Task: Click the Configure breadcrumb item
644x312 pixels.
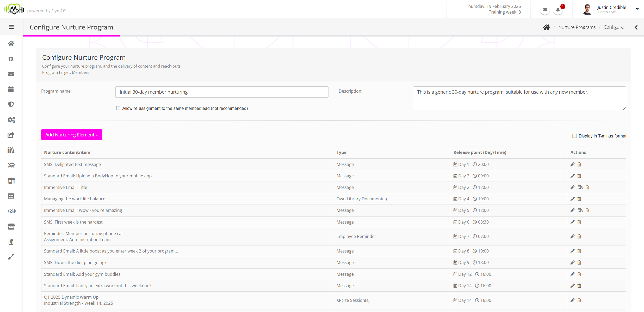Action: 614,27
